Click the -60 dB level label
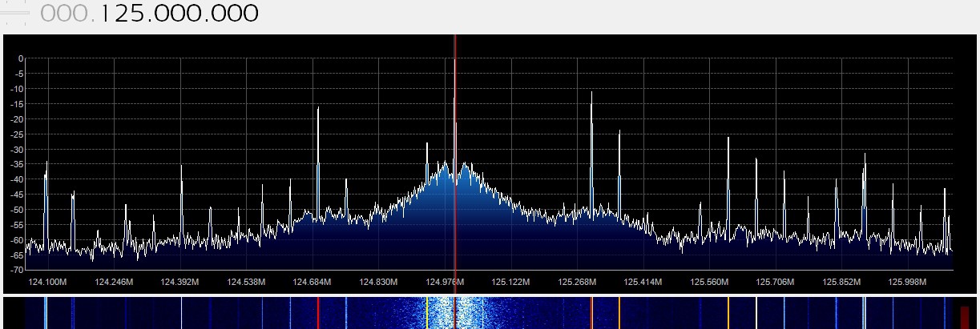980x329 pixels. tap(17, 240)
